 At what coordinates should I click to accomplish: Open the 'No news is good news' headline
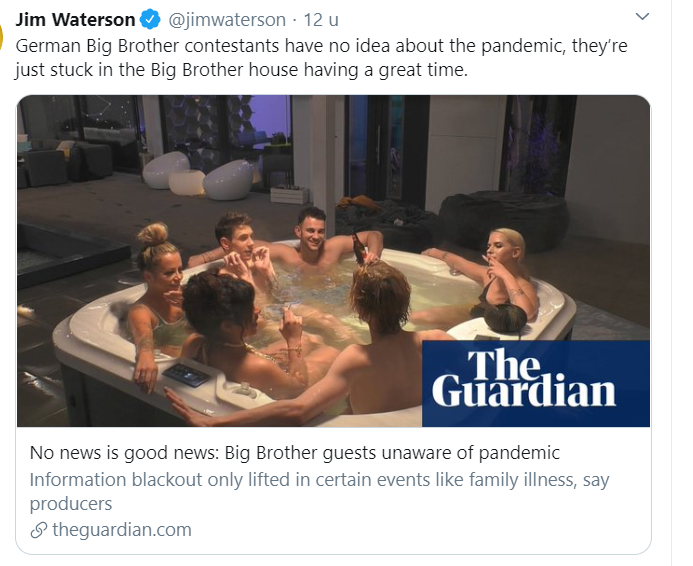[295, 453]
